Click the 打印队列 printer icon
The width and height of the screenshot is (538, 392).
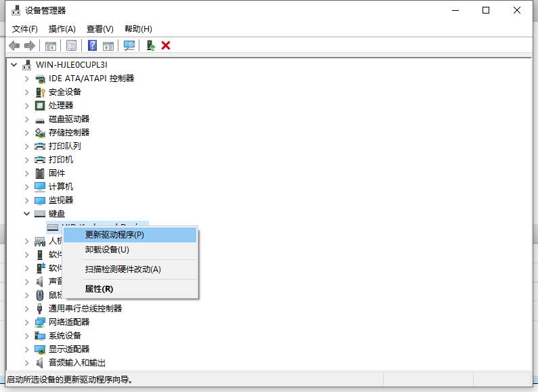coord(40,146)
